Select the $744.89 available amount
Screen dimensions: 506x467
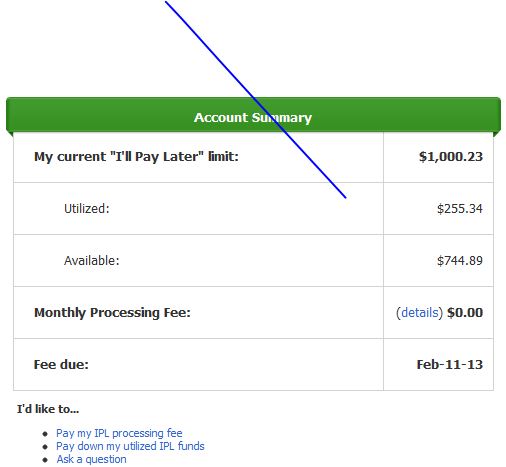[x=460, y=261]
